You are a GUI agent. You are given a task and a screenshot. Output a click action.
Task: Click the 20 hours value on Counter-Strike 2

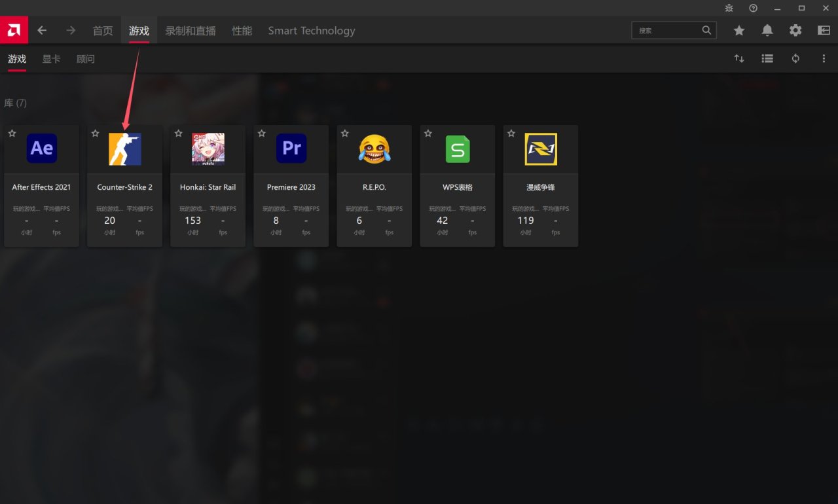point(110,221)
